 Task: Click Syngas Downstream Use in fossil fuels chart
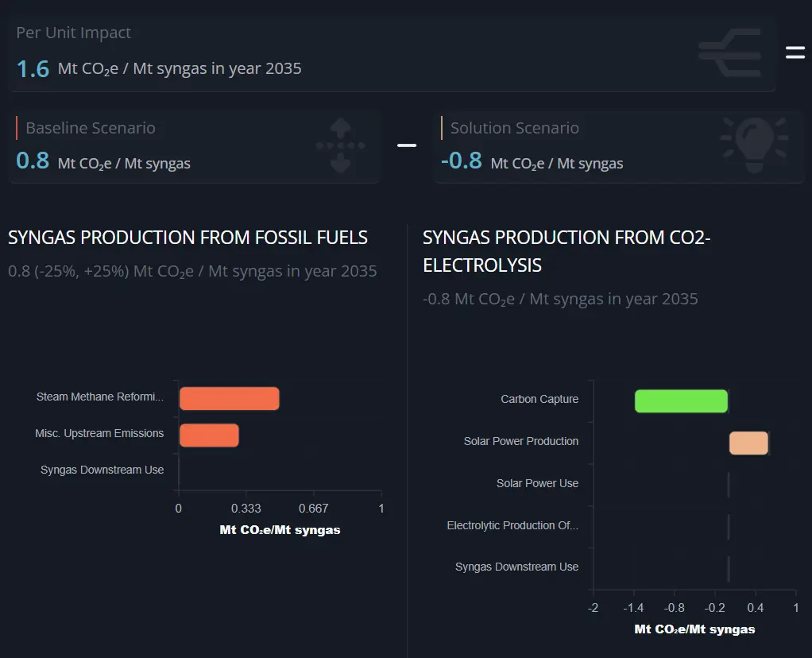point(102,470)
